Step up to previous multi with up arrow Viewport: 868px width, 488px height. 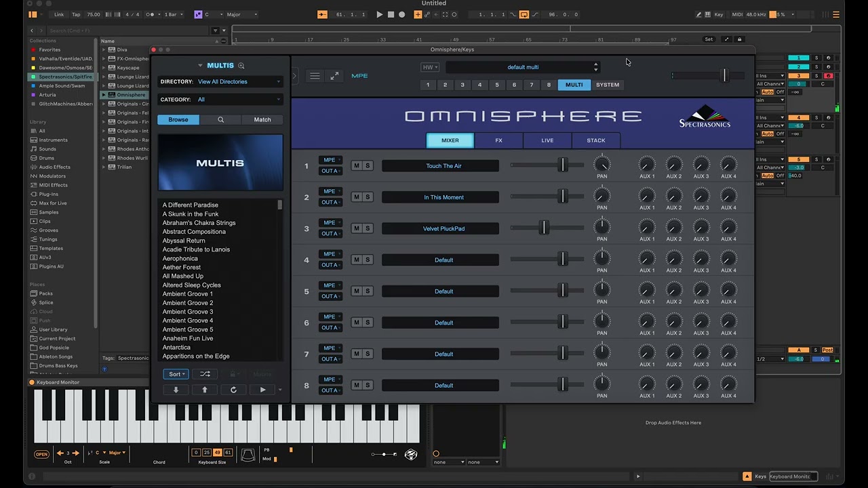click(204, 390)
